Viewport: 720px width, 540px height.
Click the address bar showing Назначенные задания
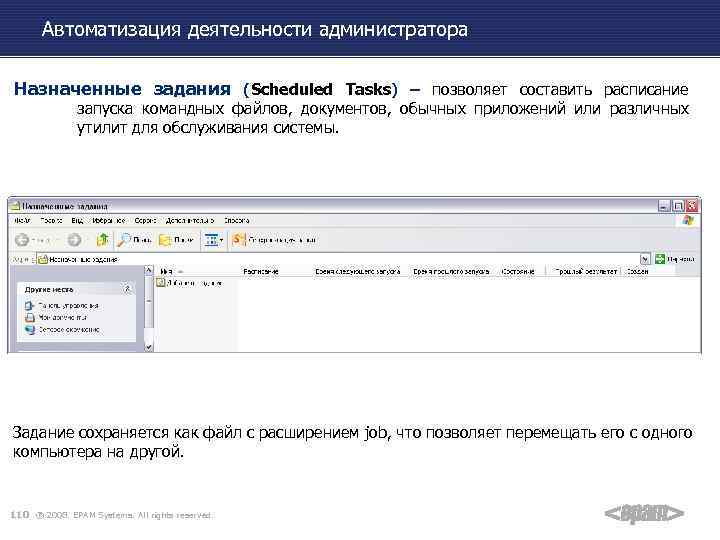(343, 259)
